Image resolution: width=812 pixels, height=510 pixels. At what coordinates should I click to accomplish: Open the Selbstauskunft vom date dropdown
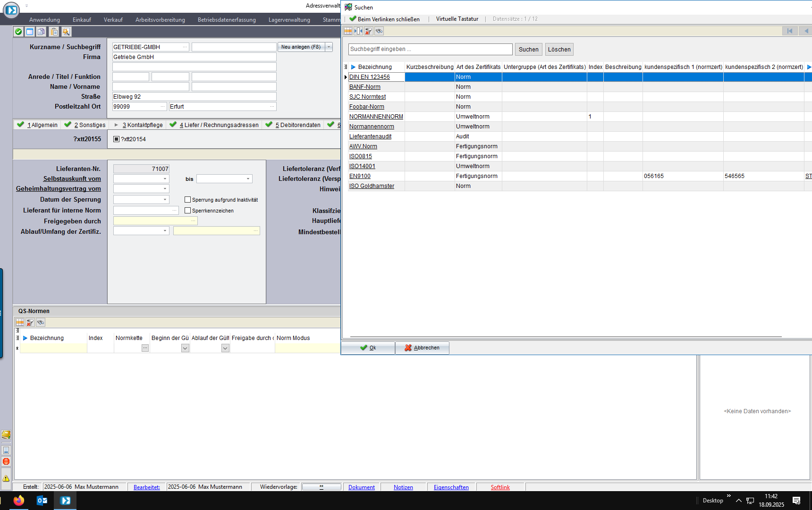165,179
